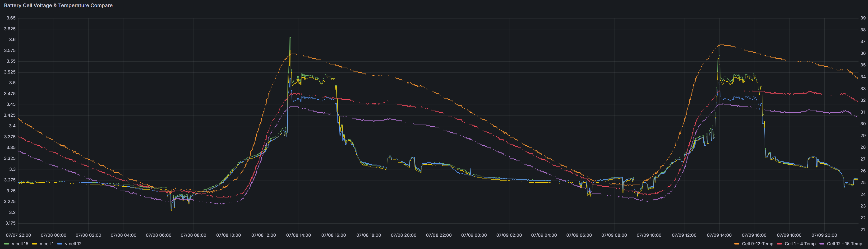Pick the "3.475" voltage axis tick
Image resolution: width=868 pixels, height=249 pixels.
click(9, 94)
